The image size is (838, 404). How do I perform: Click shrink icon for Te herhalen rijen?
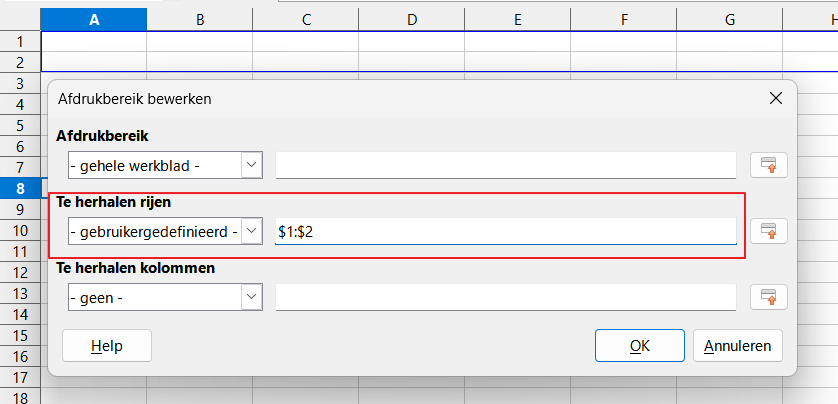[768, 231]
